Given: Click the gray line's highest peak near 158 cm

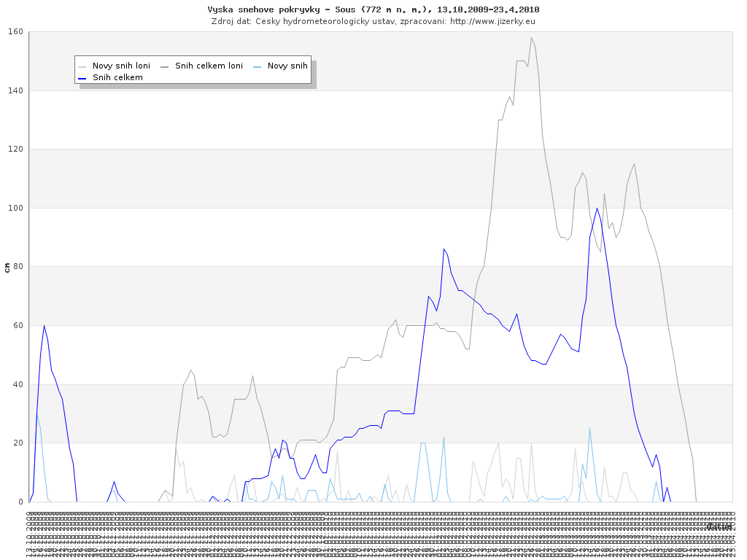Looking at the screenshot, I should 531,38.
